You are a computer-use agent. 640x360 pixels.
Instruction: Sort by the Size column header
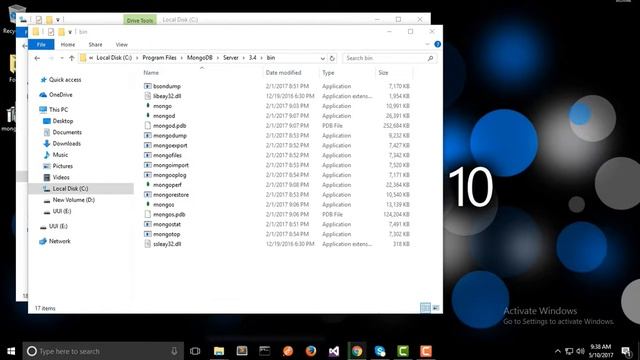point(383,73)
